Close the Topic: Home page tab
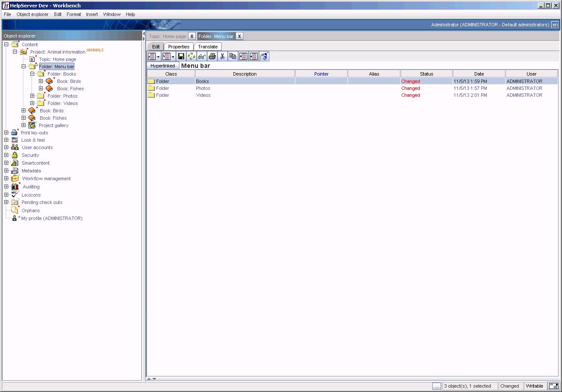Viewport: 562px width, 392px height. [192, 36]
